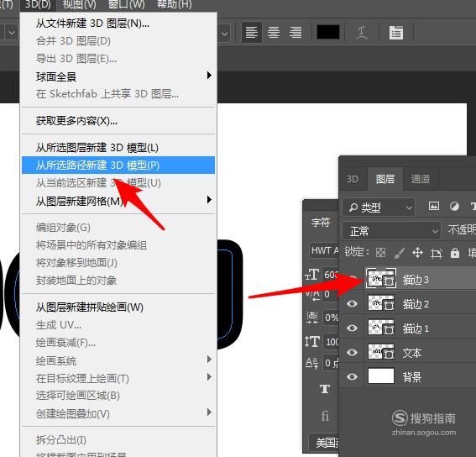Click the vertical scale 100 field
The height and width of the screenshot is (457, 476).
(332, 342)
